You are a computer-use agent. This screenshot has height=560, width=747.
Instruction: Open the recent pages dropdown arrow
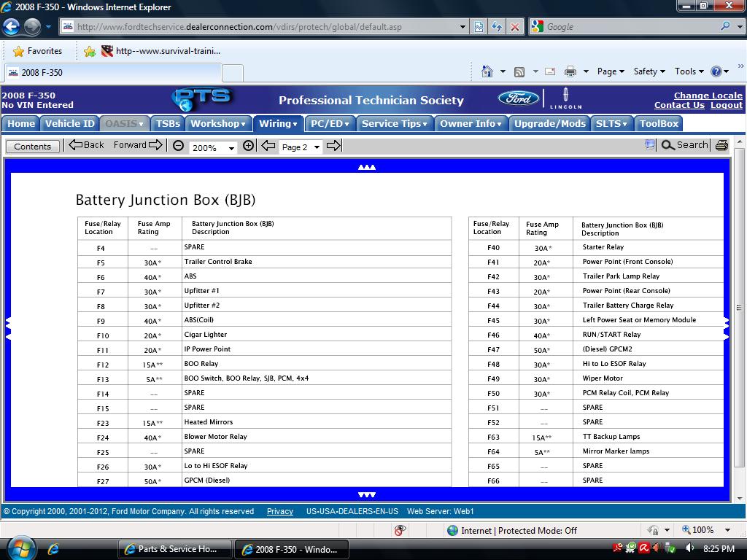click(x=48, y=27)
